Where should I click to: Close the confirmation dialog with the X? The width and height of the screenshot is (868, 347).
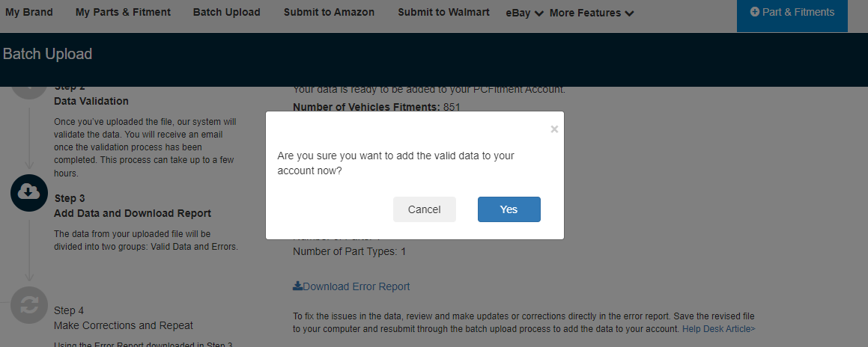pos(554,129)
